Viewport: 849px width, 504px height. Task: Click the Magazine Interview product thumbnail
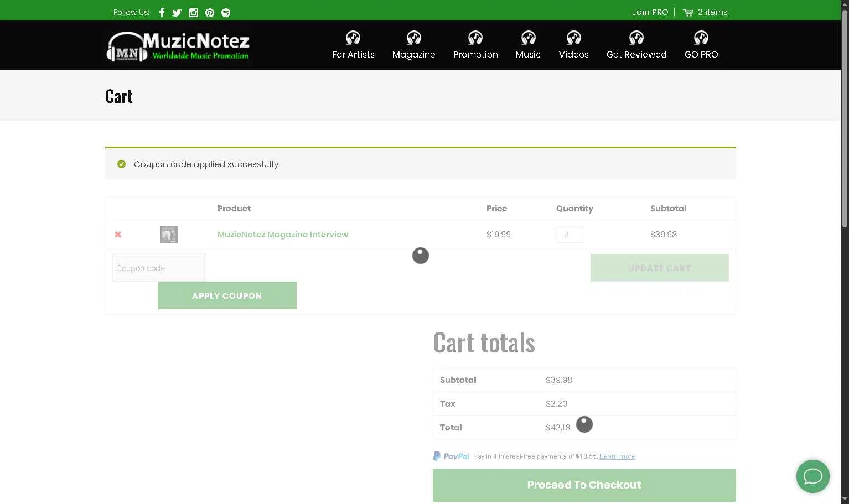click(x=169, y=235)
